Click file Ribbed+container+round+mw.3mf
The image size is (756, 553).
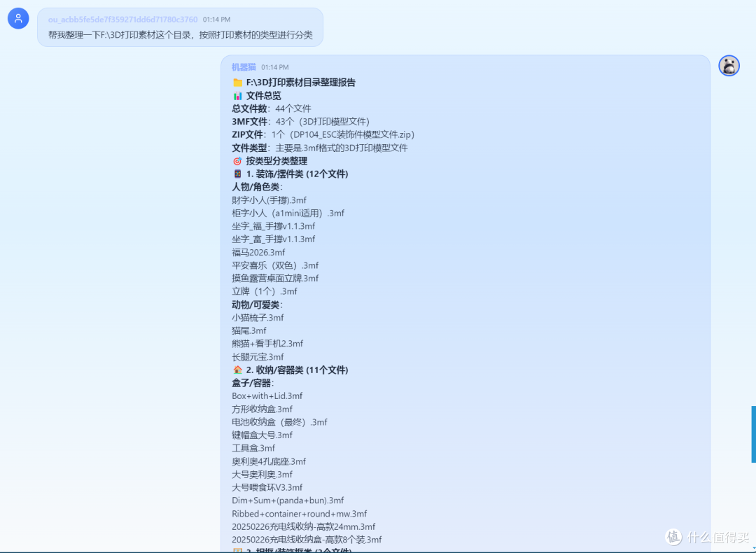[x=300, y=514]
